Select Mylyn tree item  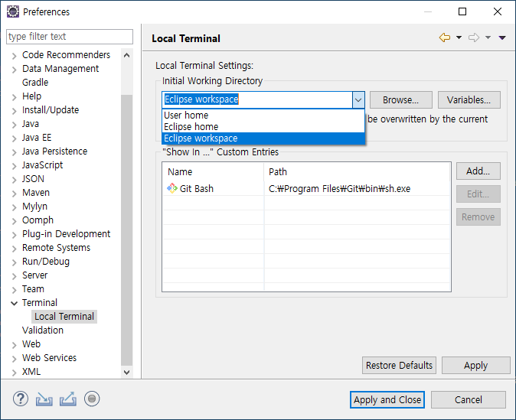click(34, 207)
